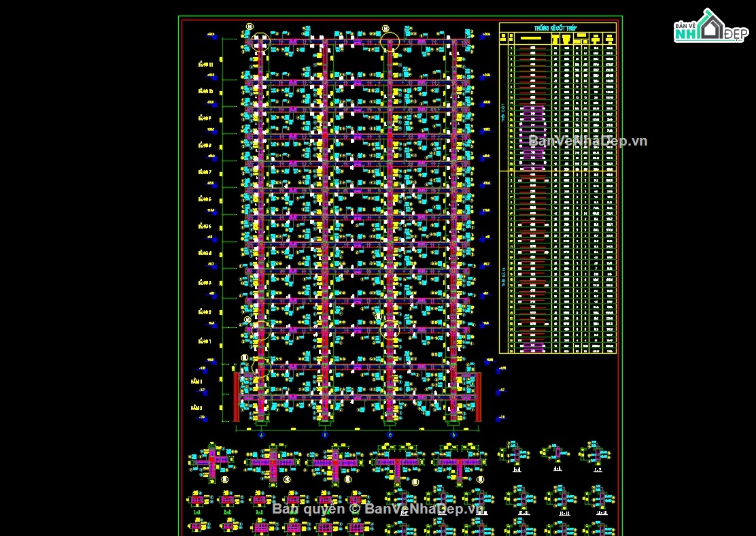Click the red retaining wall on the right basement side
The image size is (756, 536).
pyautogui.click(x=478, y=396)
